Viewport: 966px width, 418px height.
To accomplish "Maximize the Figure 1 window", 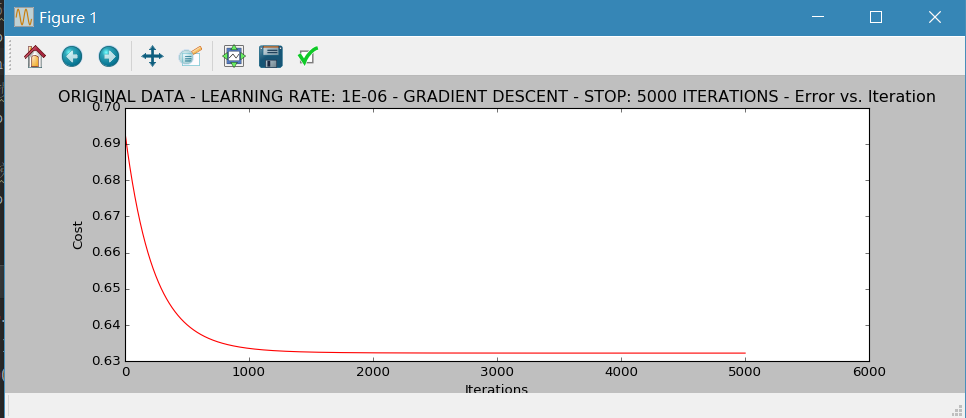I will (x=875, y=17).
